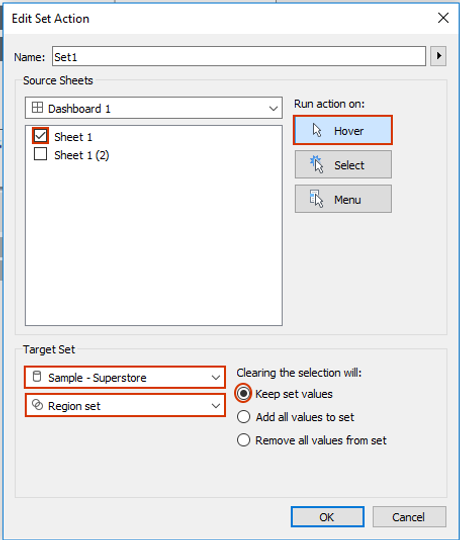This screenshot has height=540, width=460.
Task: Click into the Name text field
Action: [x=239, y=56]
